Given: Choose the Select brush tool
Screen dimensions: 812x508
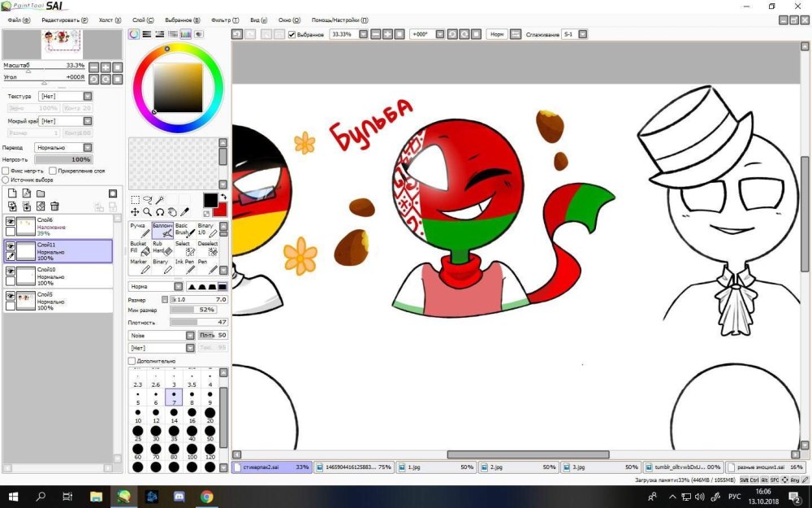Looking at the screenshot, I should coord(184,248).
